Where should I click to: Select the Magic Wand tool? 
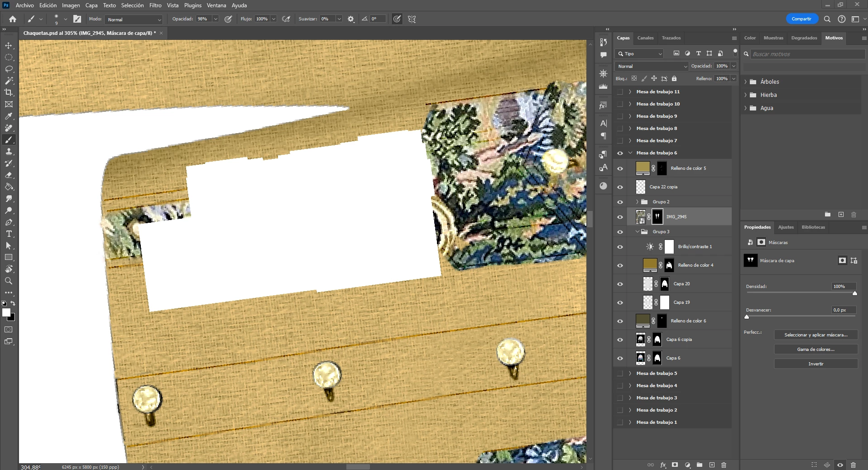(x=9, y=81)
